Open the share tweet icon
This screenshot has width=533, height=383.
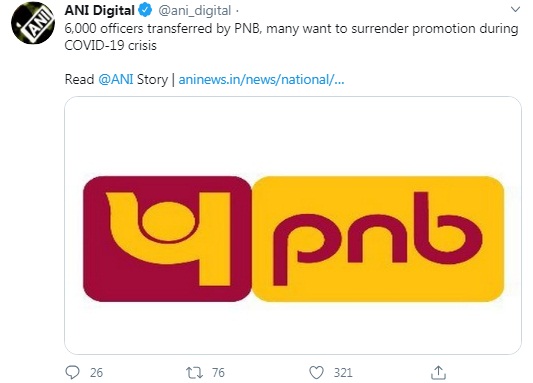click(438, 372)
